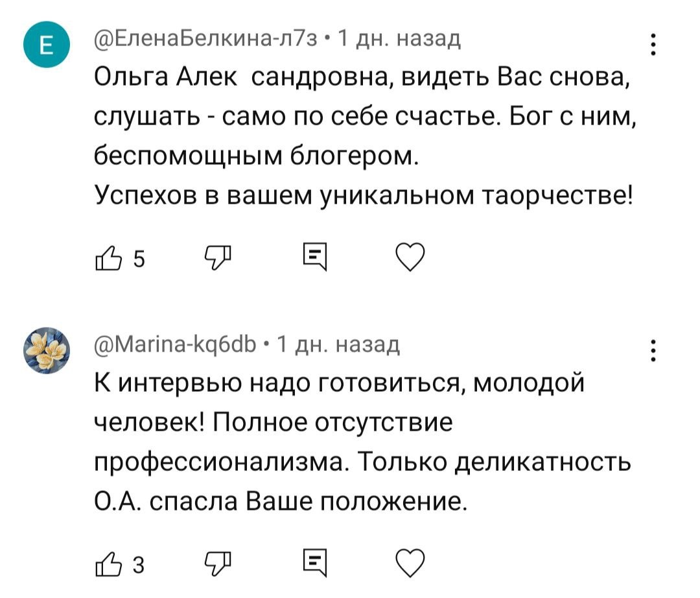The height and width of the screenshot is (598, 700).
Task: Open @ЕленаБелкина-л7з's channel via username link
Action: (x=193, y=39)
